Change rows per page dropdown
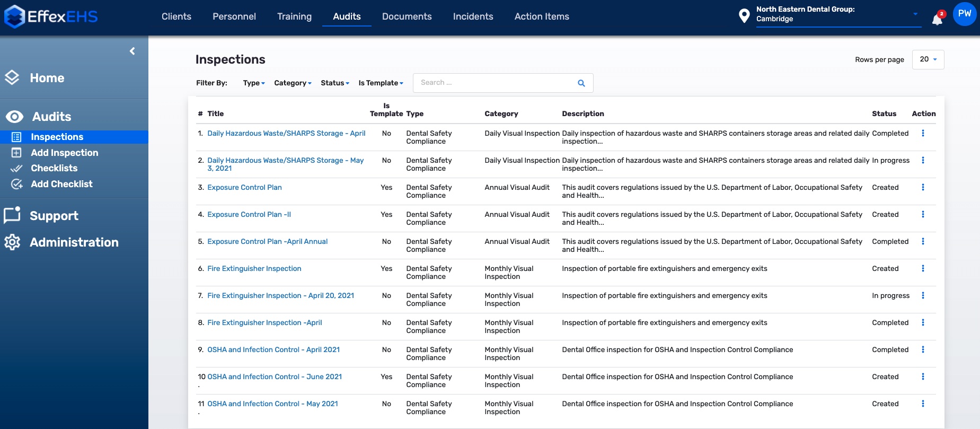Viewport: 980px width, 429px height. click(928, 59)
